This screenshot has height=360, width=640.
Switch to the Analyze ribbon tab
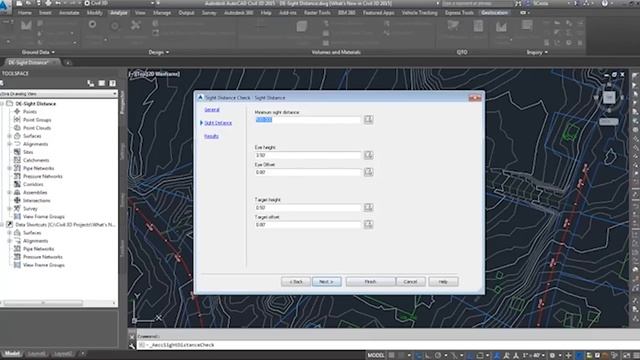[x=119, y=13]
